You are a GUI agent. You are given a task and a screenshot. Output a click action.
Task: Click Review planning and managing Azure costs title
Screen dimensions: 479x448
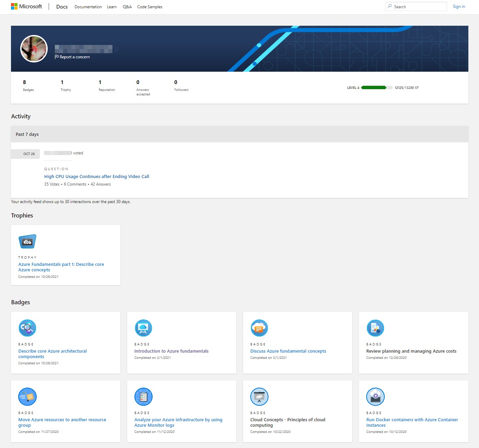point(411,351)
